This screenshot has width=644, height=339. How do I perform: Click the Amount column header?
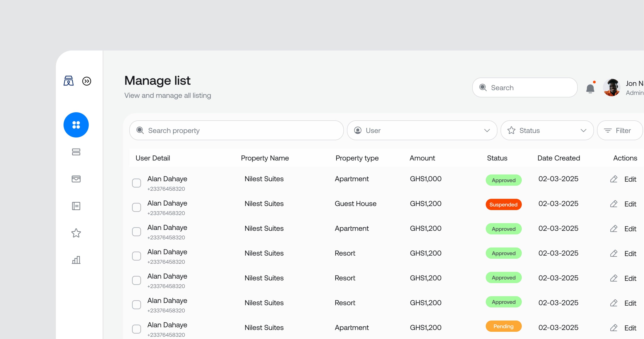[x=422, y=158]
